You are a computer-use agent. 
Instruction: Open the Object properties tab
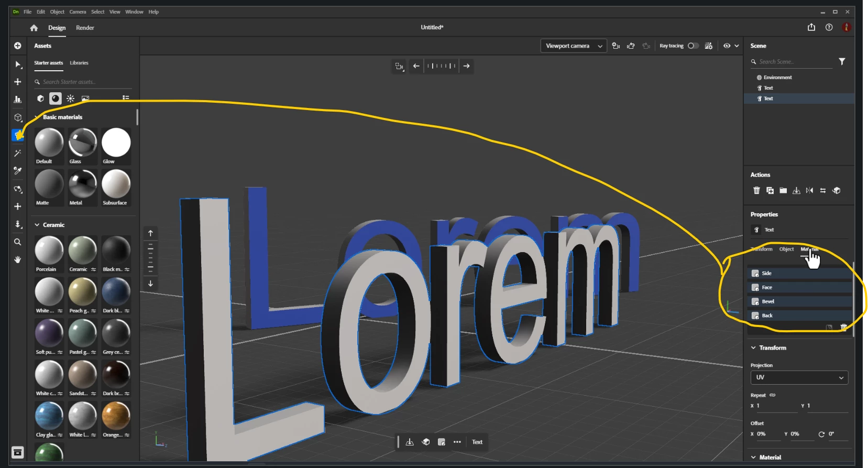tap(786, 249)
